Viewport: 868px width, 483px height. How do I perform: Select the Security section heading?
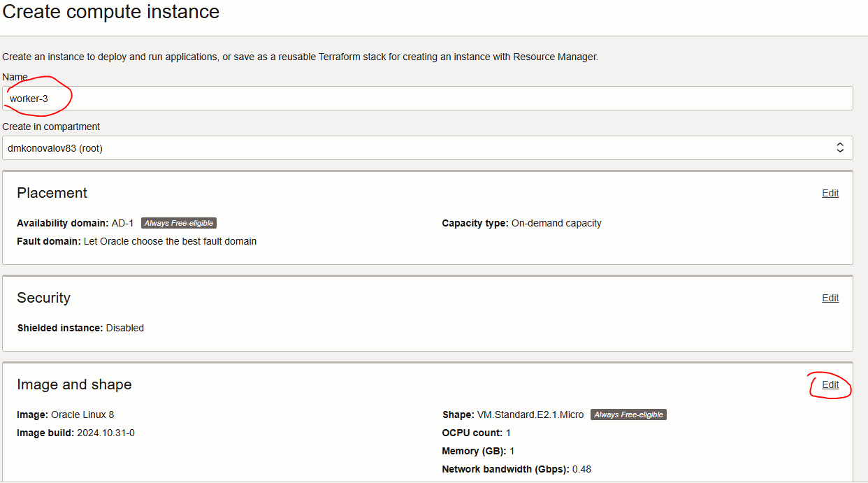pyautogui.click(x=44, y=298)
